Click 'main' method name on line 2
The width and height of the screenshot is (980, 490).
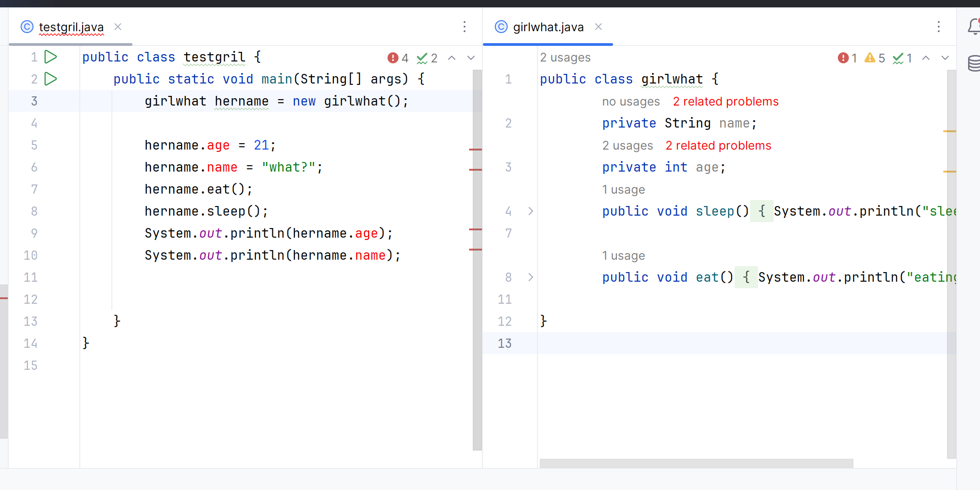click(x=277, y=79)
